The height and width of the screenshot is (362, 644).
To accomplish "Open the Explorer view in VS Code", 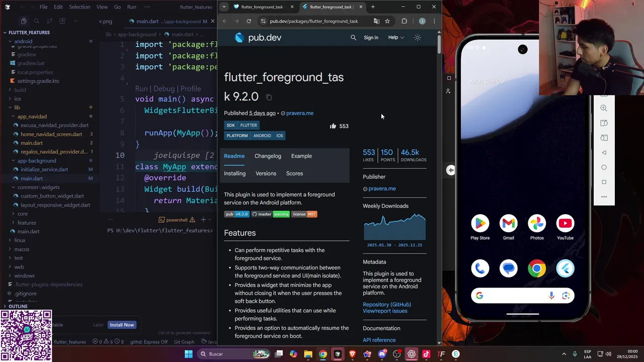I will (24, 21).
